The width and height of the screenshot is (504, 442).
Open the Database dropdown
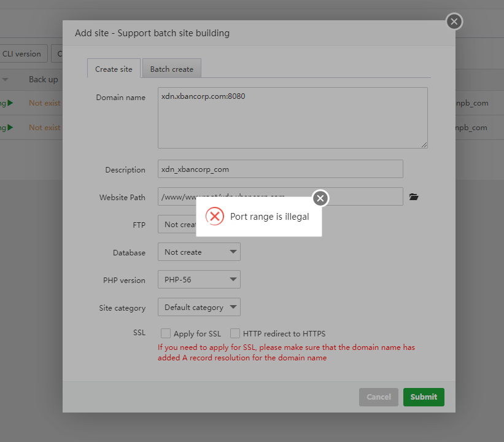199,252
